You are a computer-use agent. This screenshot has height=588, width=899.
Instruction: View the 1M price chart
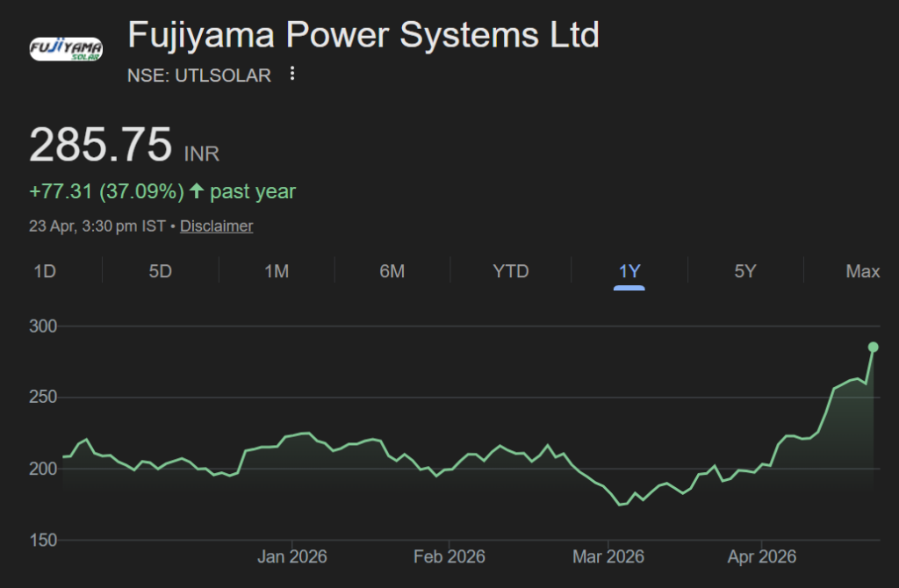tap(276, 271)
